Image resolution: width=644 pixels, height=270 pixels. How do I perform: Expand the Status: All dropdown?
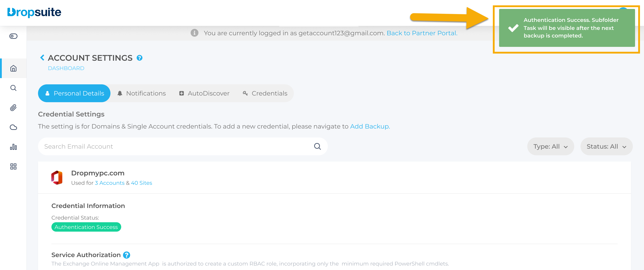point(606,146)
